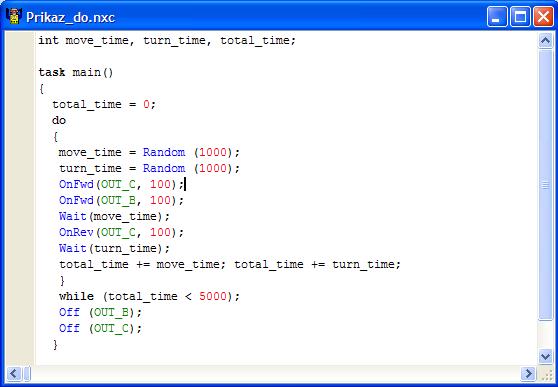Click the 'while (total_time < 5000);' line
Image resolution: width=558 pixels, height=387 pixels.
(149, 297)
